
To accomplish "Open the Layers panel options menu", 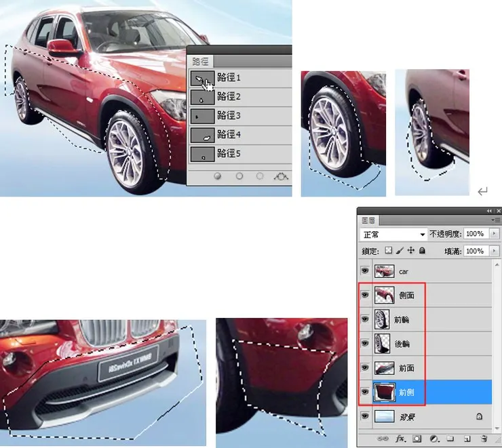I will (496, 220).
